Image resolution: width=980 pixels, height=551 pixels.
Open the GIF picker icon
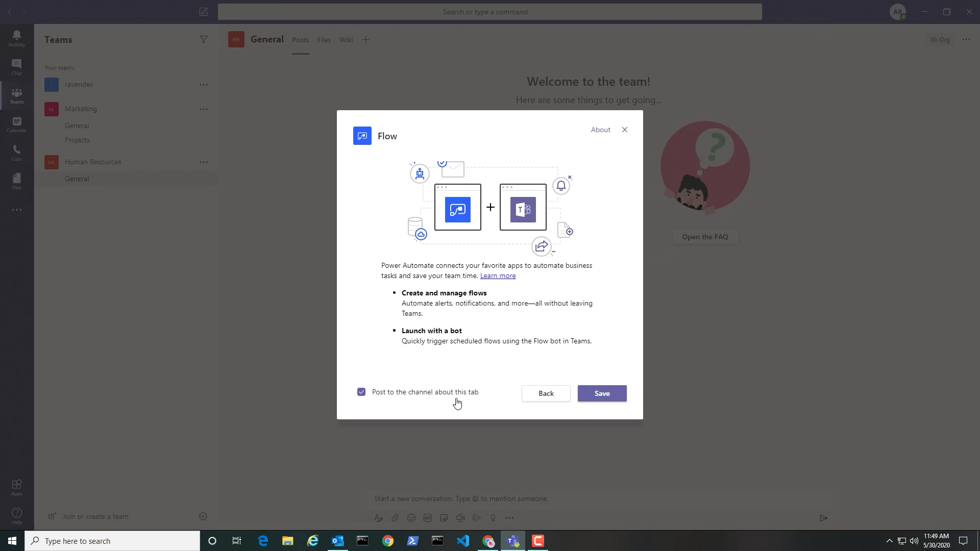coord(428,518)
